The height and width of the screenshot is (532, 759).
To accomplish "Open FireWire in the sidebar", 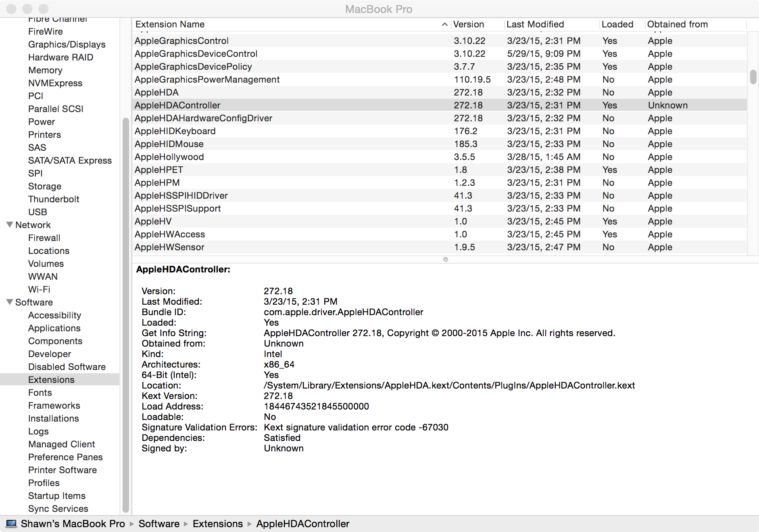I will (45, 31).
